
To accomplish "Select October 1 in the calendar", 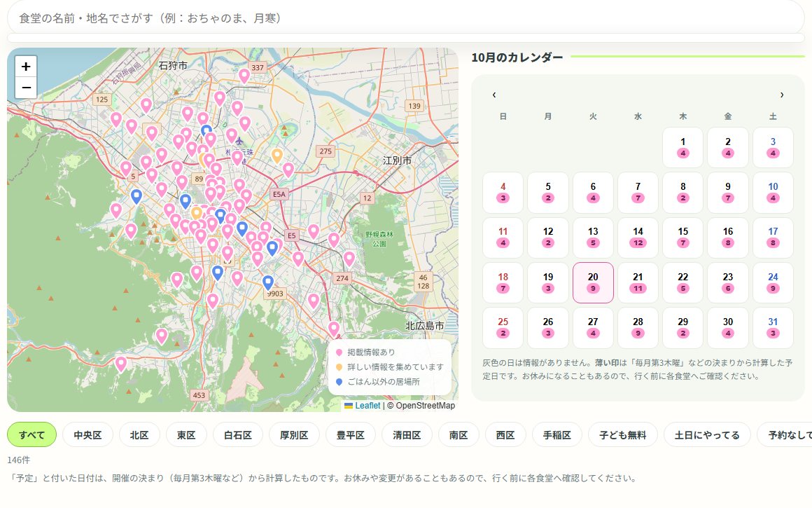I will [x=683, y=147].
